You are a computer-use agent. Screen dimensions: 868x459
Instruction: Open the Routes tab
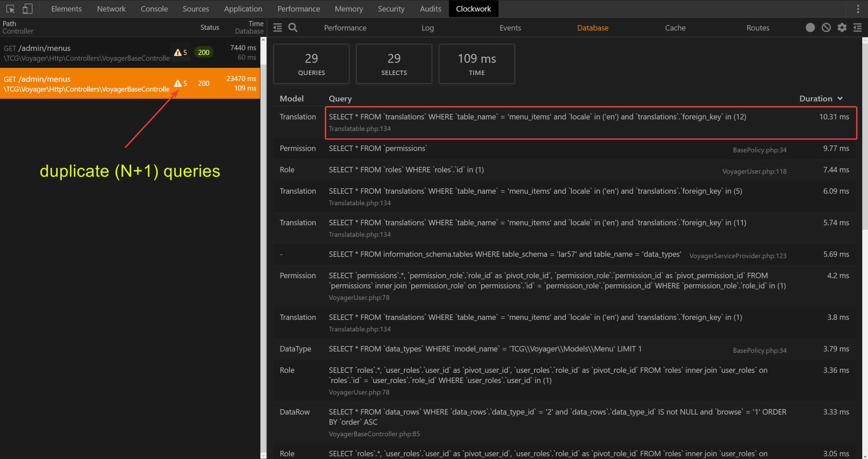758,28
